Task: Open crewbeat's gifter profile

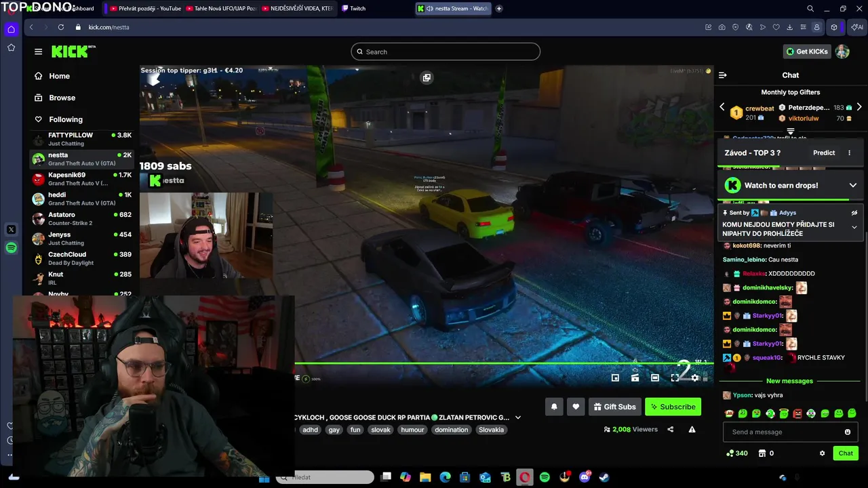Action: (759, 108)
